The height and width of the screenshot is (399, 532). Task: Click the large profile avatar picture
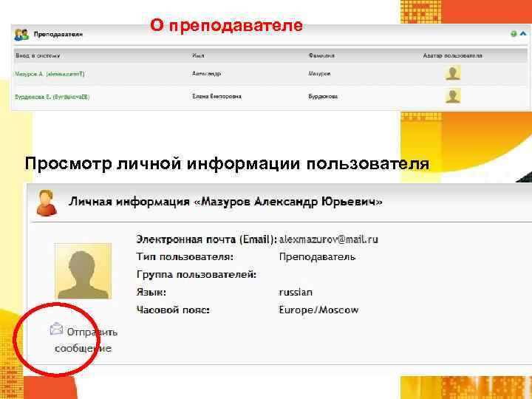point(83,270)
